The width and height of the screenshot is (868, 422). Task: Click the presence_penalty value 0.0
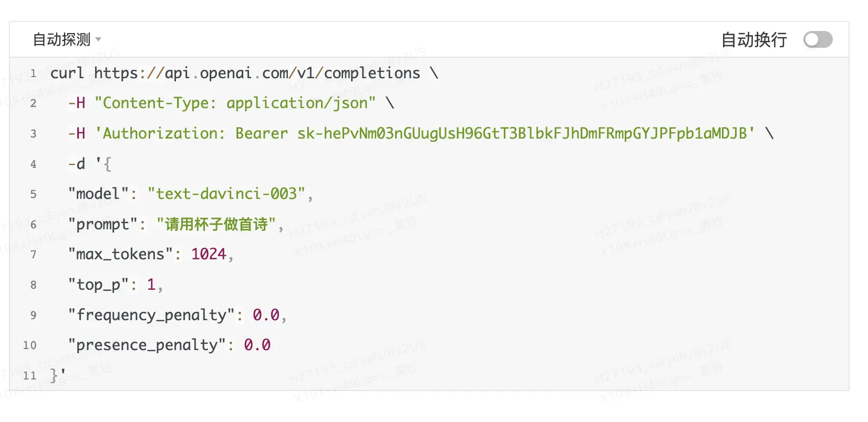(257, 345)
